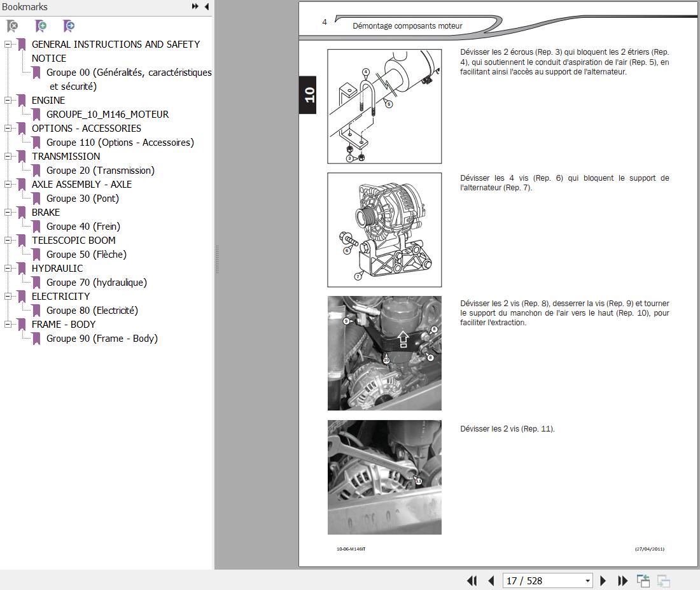The image size is (700, 590).
Task: Open Groupe 110 (Options - Accessoires) bookmark
Action: 120,143
